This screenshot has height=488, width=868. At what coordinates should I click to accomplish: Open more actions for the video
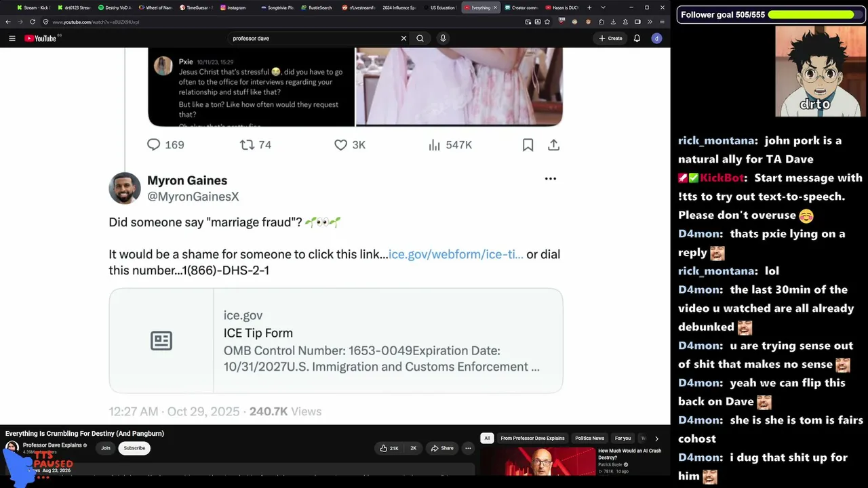click(468, 448)
